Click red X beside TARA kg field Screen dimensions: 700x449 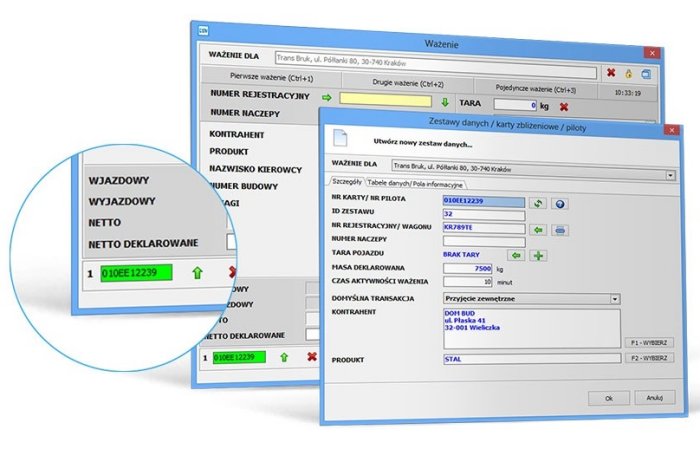click(x=563, y=106)
